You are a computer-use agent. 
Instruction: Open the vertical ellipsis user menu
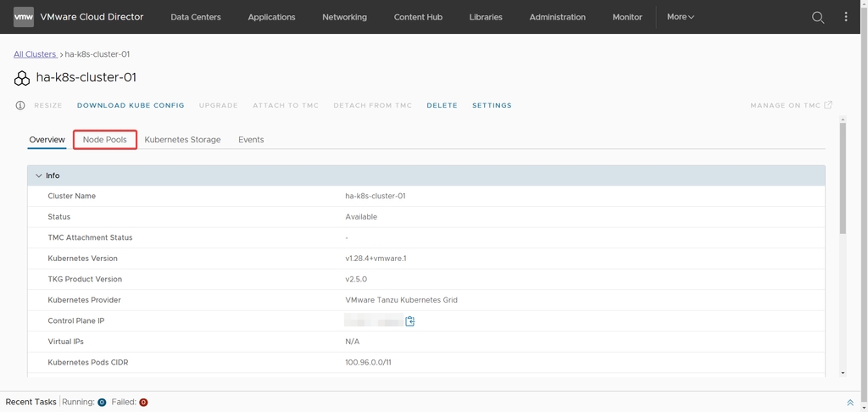(845, 17)
